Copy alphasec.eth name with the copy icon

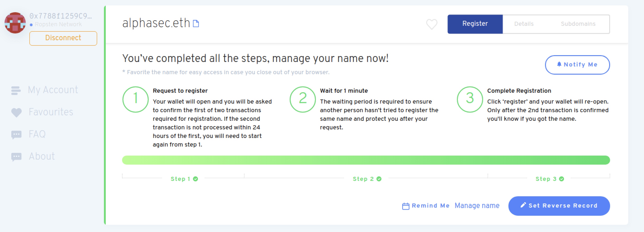pyautogui.click(x=196, y=24)
